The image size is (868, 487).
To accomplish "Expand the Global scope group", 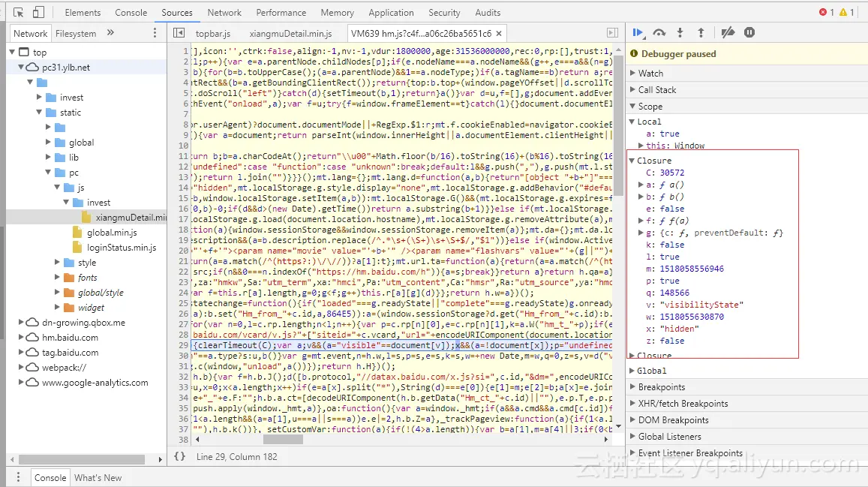I will click(632, 370).
